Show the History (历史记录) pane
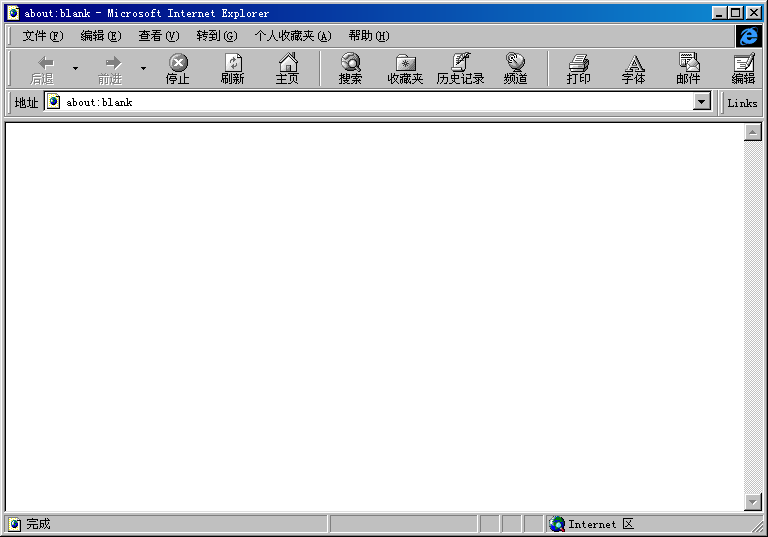Viewport: 768px width, 537px height. pyautogui.click(x=460, y=69)
